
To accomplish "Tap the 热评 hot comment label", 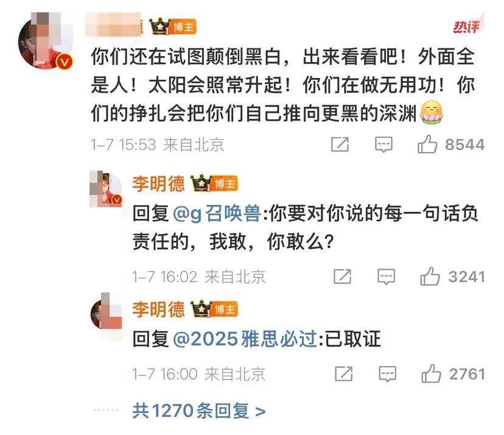I will [467, 26].
